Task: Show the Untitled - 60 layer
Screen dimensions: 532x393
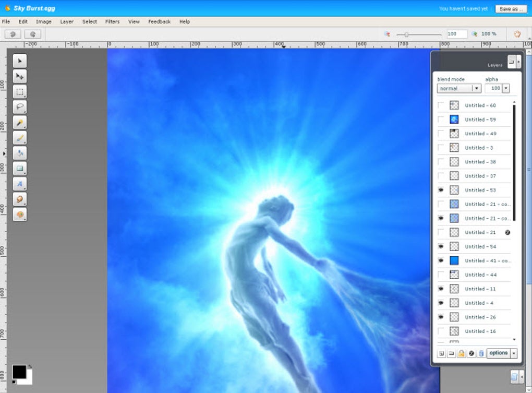Action: click(441, 105)
